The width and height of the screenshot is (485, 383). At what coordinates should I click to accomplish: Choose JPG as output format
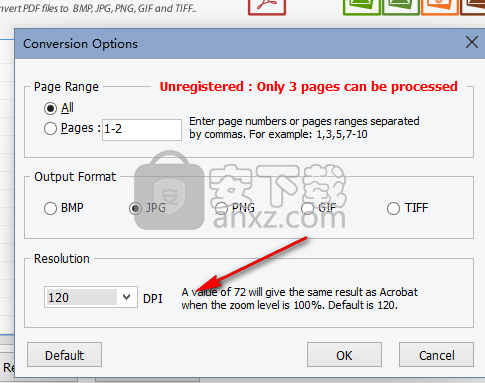(135, 209)
